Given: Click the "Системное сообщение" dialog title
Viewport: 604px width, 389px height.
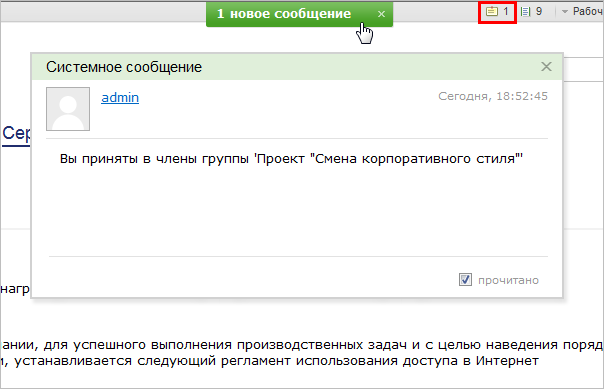Looking at the screenshot, I should click(x=124, y=67).
